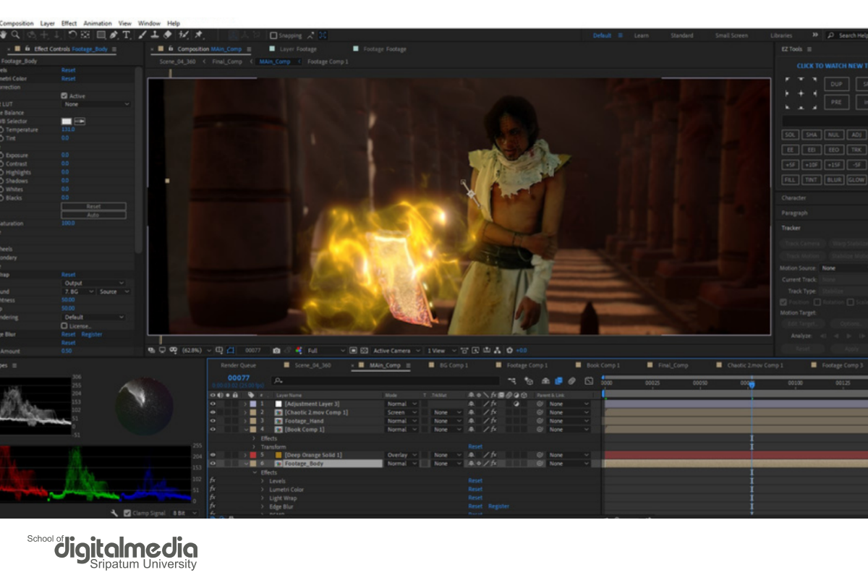Click the white balance eyedropper
Viewport: 868px width, 588px height.
[x=80, y=122]
